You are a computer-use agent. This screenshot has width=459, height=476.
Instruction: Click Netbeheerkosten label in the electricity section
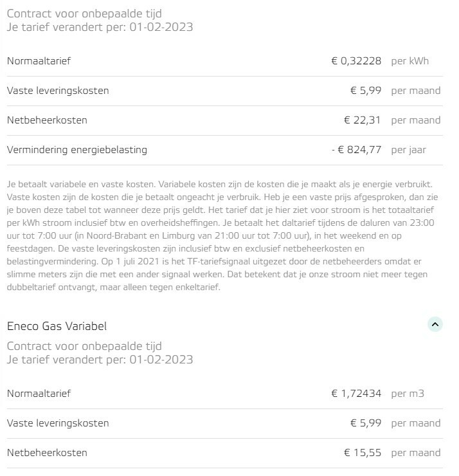pos(47,120)
